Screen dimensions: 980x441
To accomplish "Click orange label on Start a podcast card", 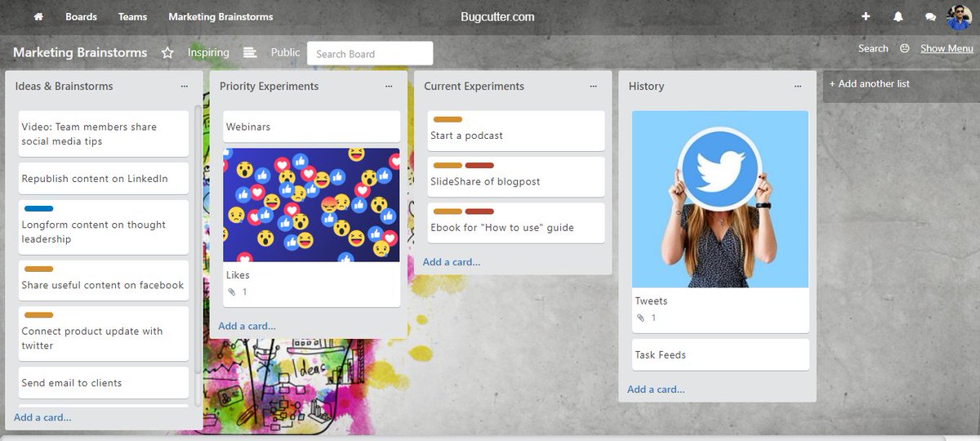I will point(448,120).
